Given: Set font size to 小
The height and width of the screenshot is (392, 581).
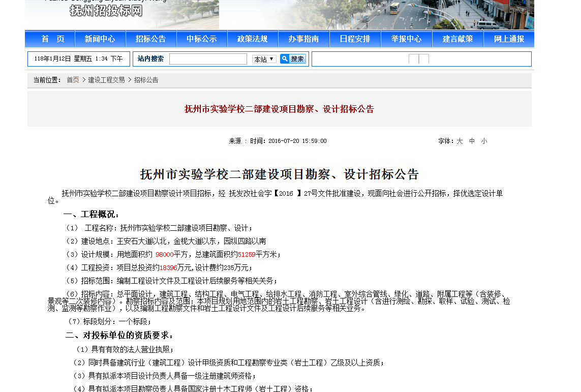Looking at the screenshot, I should pyautogui.click(x=484, y=141).
